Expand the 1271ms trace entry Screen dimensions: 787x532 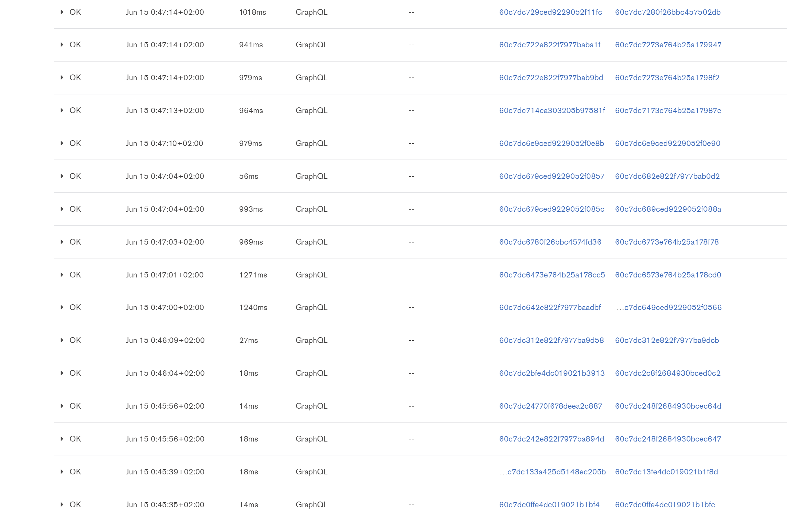(x=62, y=275)
